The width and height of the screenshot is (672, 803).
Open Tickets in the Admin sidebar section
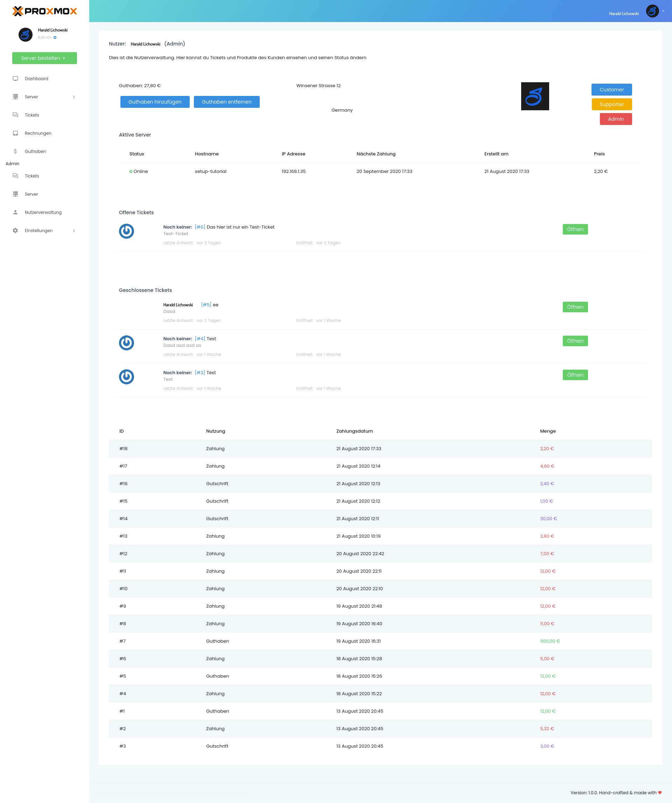[x=32, y=176]
